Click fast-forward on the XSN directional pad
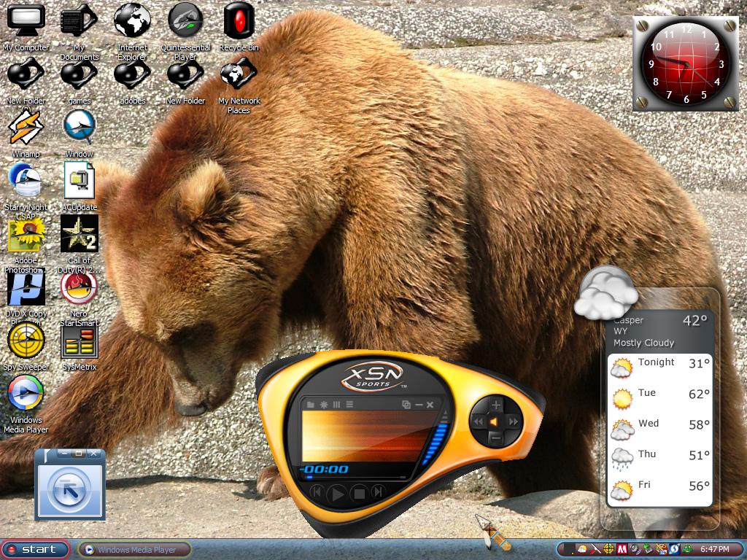The height and width of the screenshot is (560, 747). click(514, 421)
